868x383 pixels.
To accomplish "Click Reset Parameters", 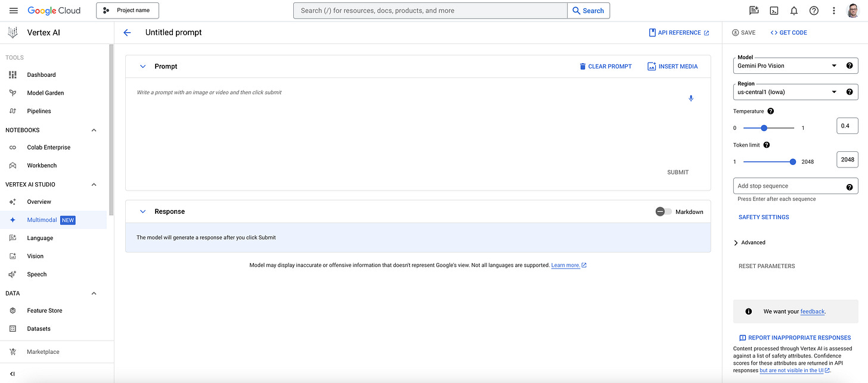I will [x=767, y=266].
